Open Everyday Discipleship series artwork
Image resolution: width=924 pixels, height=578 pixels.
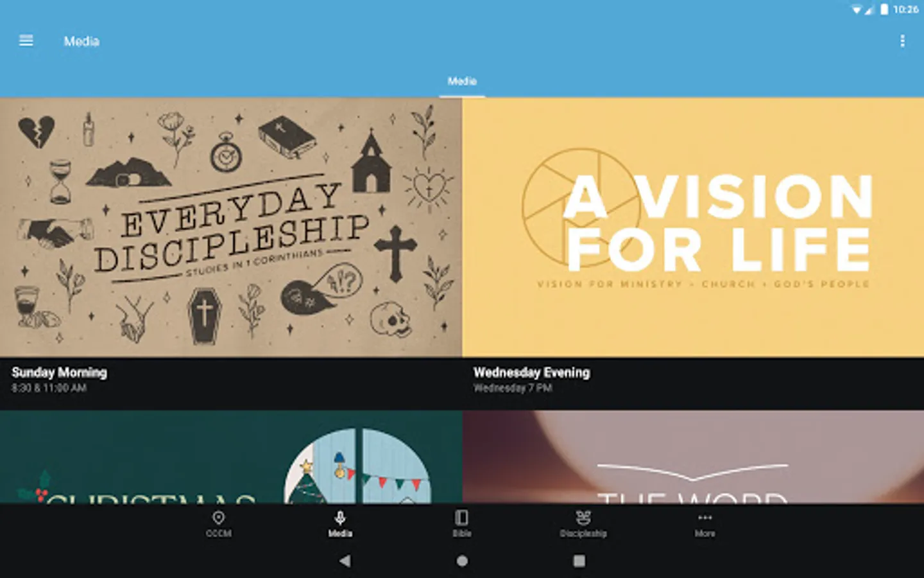tap(231, 227)
